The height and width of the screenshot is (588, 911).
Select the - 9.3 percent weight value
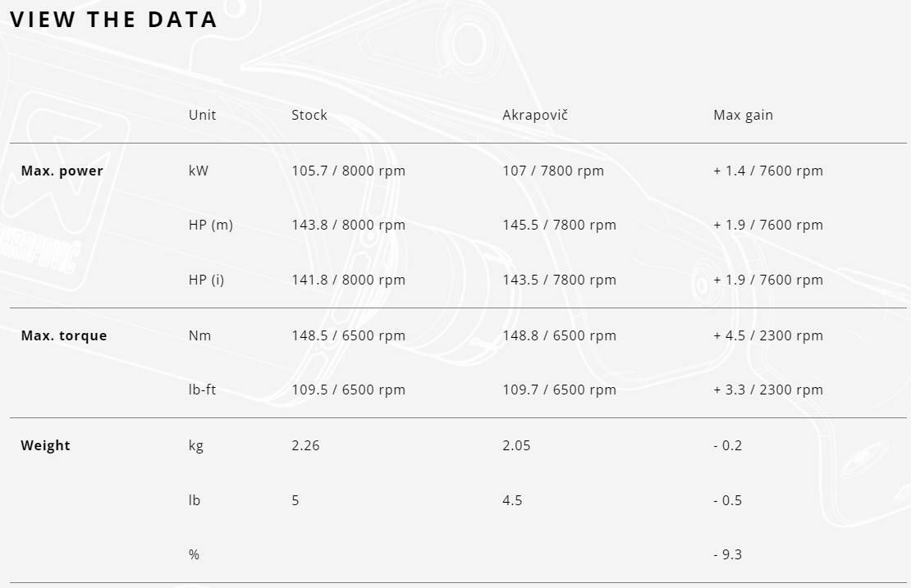727,554
